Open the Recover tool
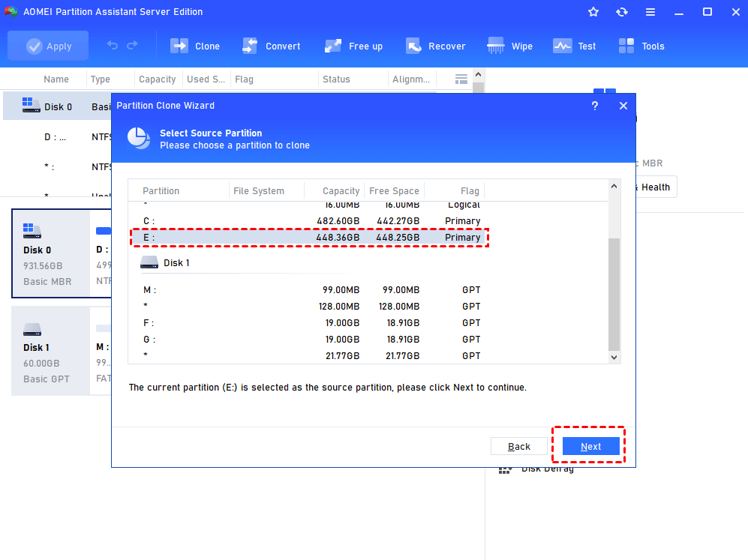Image resolution: width=748 pixels, height=560 pixels. pos(436,46)
